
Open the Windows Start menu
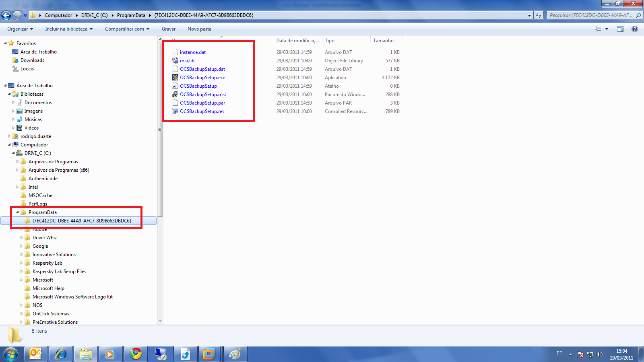[11, 354]
